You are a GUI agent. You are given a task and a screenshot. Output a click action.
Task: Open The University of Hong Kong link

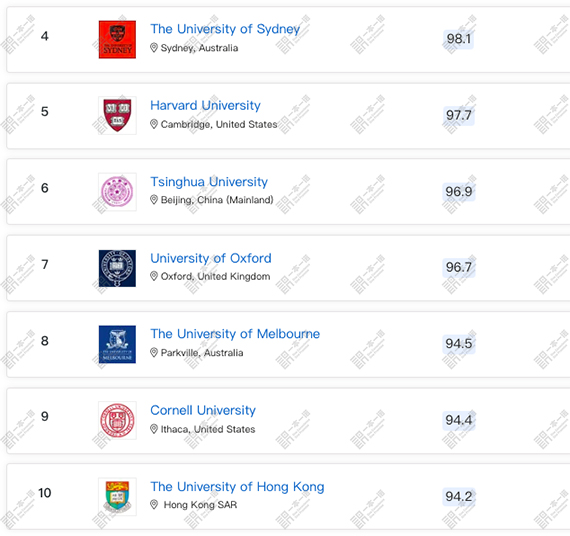(x=237, y=486)
